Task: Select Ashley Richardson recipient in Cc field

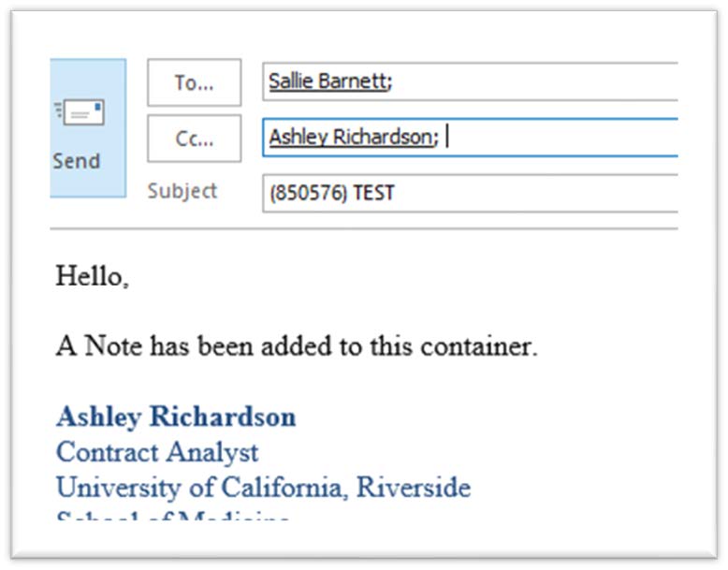Action: (x=351, y=138)
